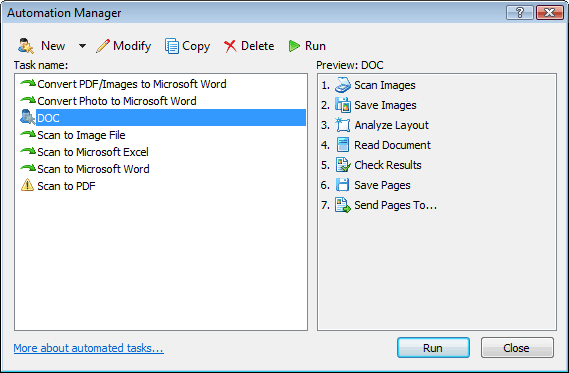Select Convert Photo to Microsoft Word task
Screen dimensions: 569x373
(x=117, y=101)
